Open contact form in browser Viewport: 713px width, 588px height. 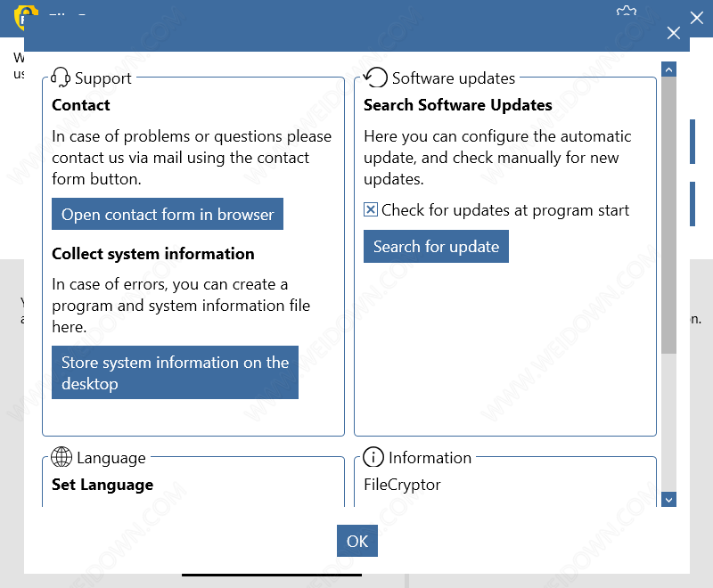click(168, 214)
